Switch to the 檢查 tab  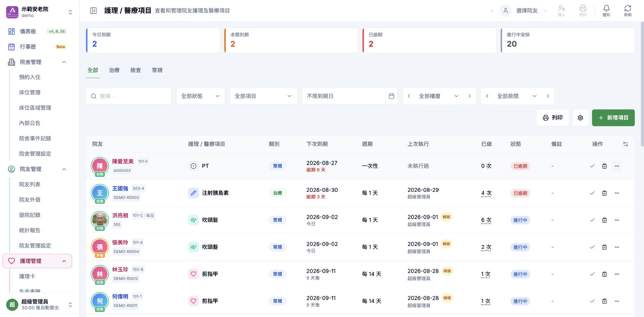point(136,70)
